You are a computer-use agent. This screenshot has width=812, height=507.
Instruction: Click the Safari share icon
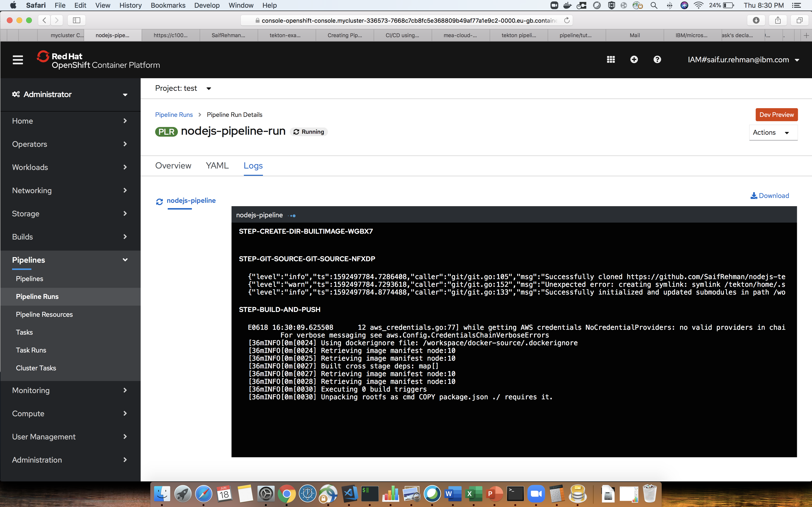(x=778, y=21)
